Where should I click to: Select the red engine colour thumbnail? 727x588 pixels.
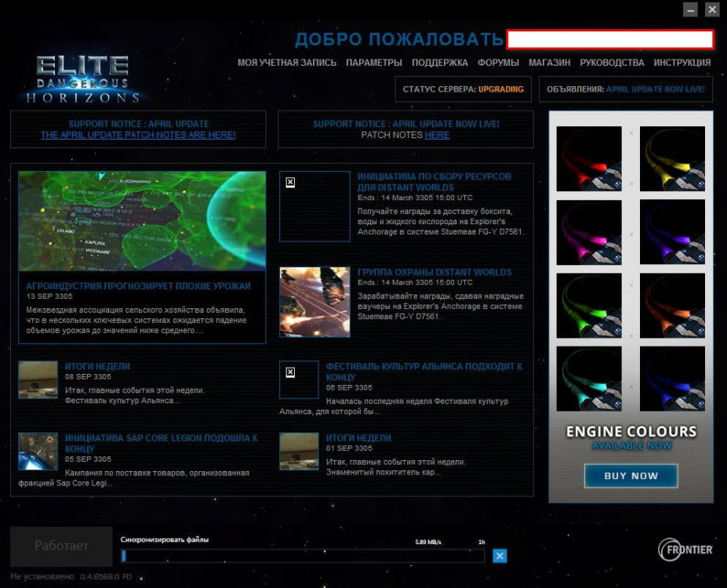pos(589,159)
